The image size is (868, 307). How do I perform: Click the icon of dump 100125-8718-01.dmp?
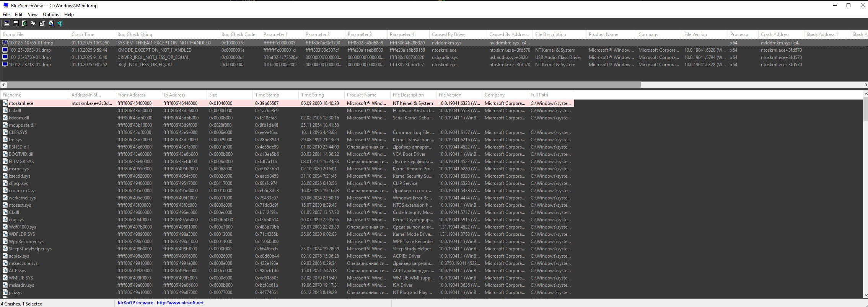tap(5, 64)
